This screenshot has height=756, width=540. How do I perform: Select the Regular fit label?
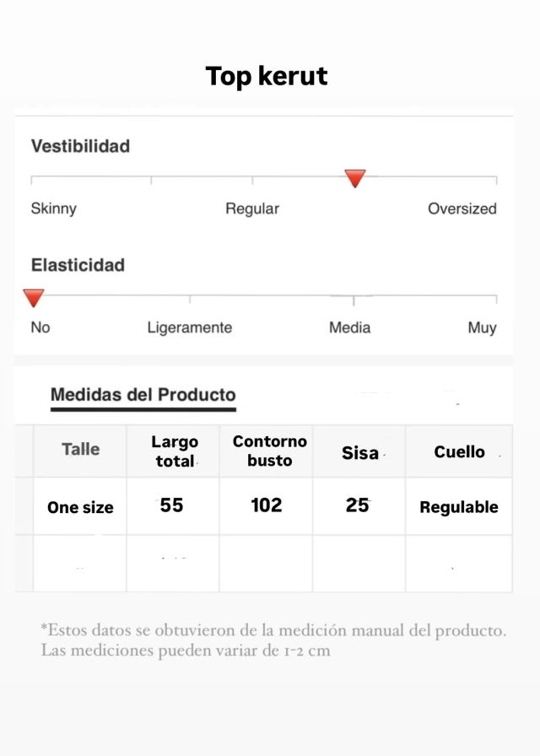[x=252, y=208]
